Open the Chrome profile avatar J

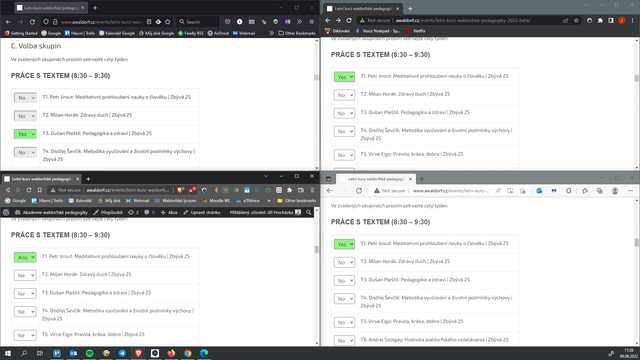[622, 20]
